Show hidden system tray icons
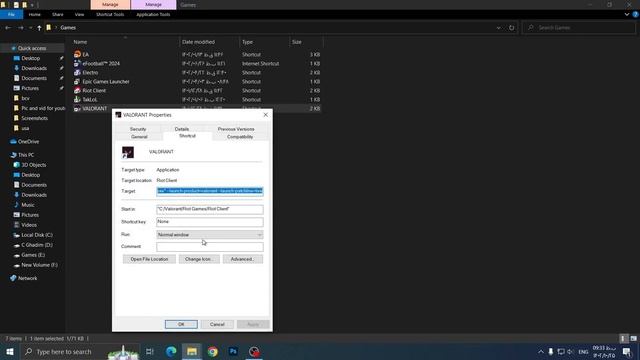 tap(541, 351)
